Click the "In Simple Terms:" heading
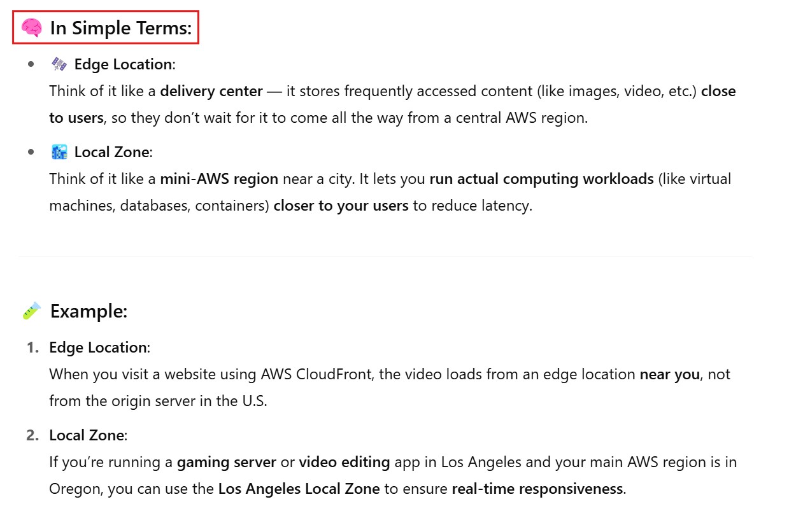Viewport: 803px width, 532px height. 122,28
